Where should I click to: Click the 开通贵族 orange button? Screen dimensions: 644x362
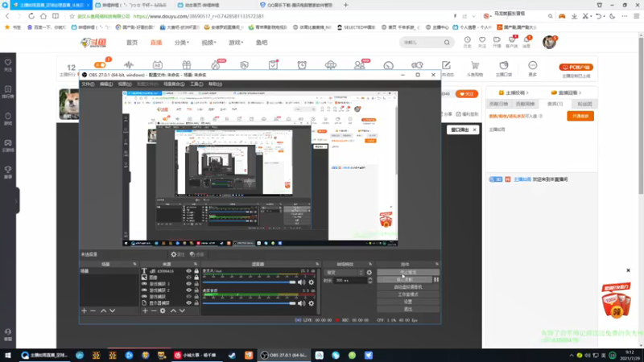tap(580, 116)
